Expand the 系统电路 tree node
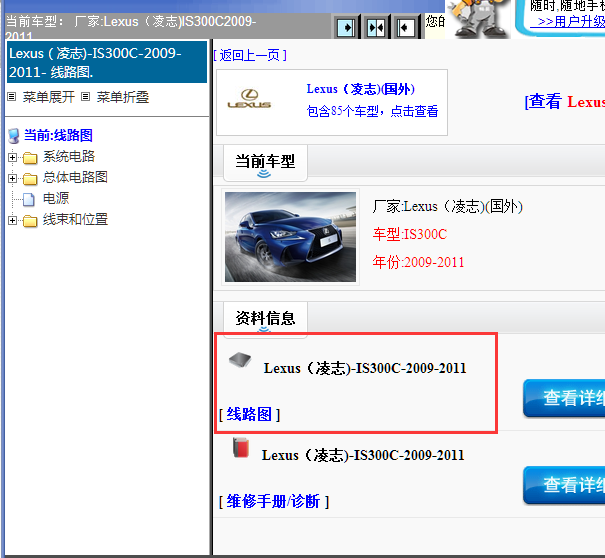 pyautogui.click(x=12, y=157)
